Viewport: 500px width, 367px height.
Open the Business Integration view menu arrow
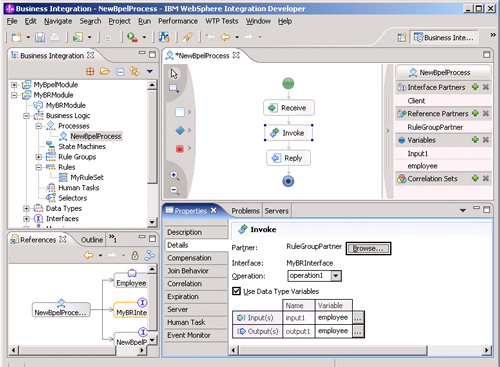coord(150,71)
